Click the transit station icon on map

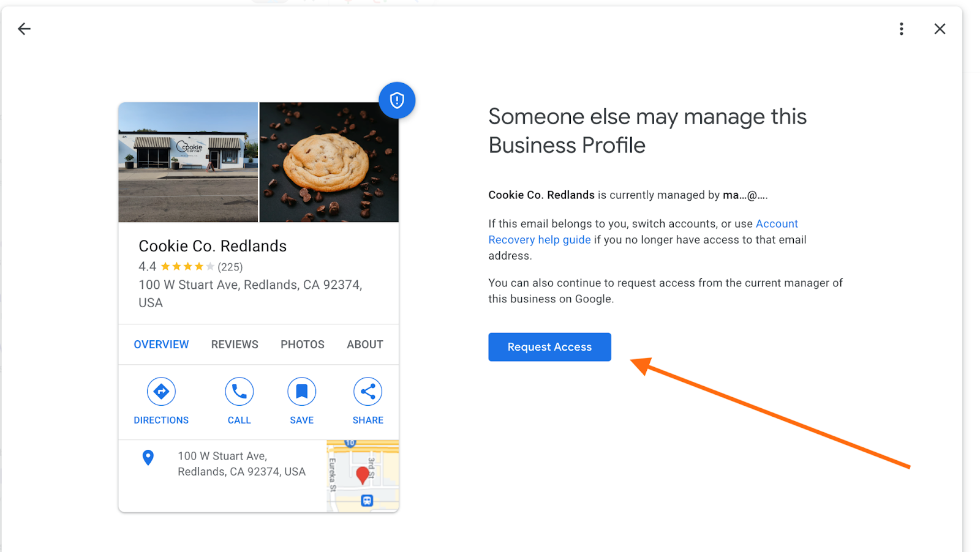pyautogui.click(x=367, y=501)
